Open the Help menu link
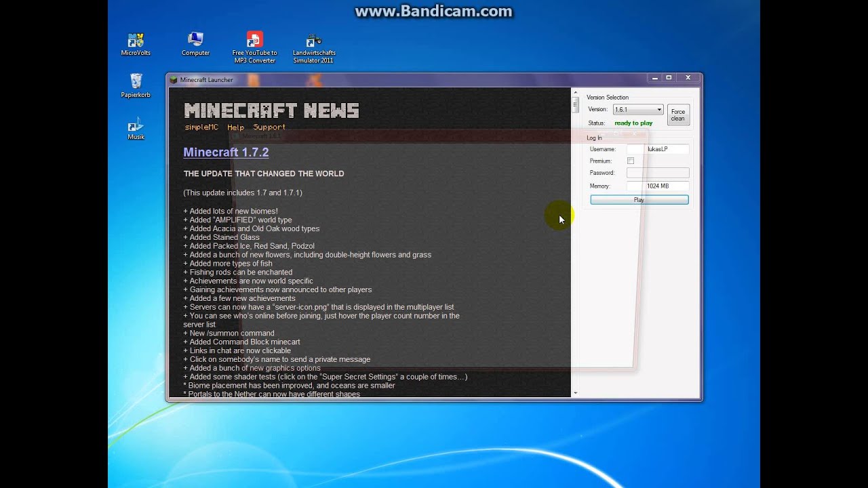Viewport: 868px width, 488px height. pos(235,127)
